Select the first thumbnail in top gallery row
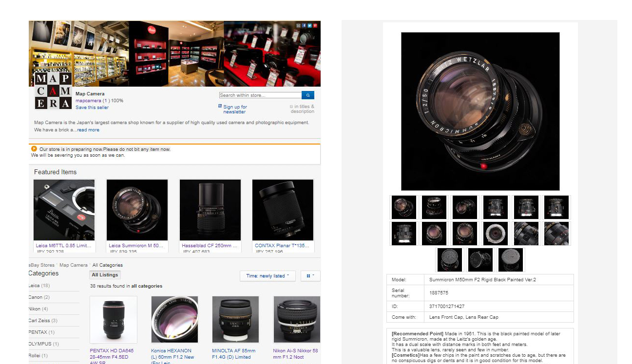Screen dimensions: 632x364 404,207
